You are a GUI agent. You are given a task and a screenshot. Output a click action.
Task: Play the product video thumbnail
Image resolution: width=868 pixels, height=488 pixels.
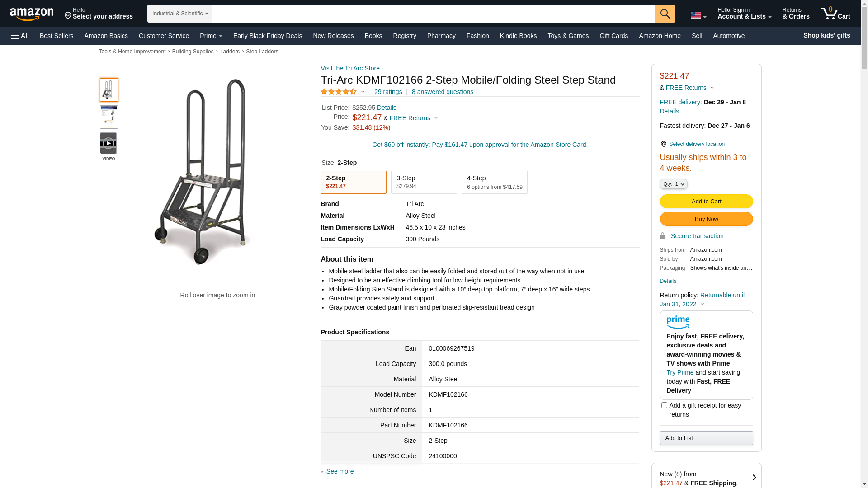click(x=108, y=143)
